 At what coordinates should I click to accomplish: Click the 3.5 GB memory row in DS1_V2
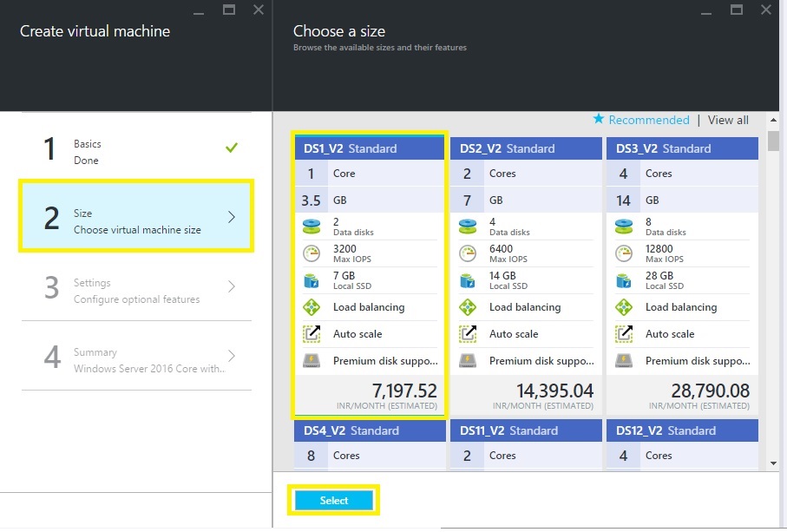(x=370, y=200)
